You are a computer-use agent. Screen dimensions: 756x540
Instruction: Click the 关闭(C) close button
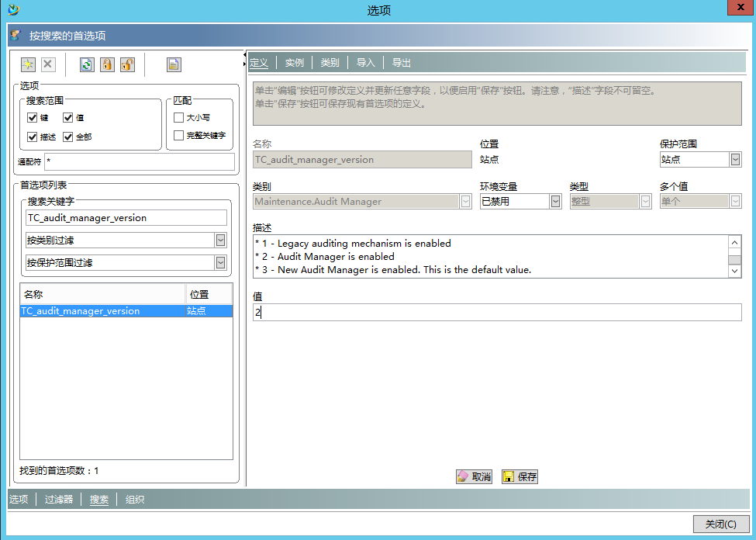click(721, 524)
